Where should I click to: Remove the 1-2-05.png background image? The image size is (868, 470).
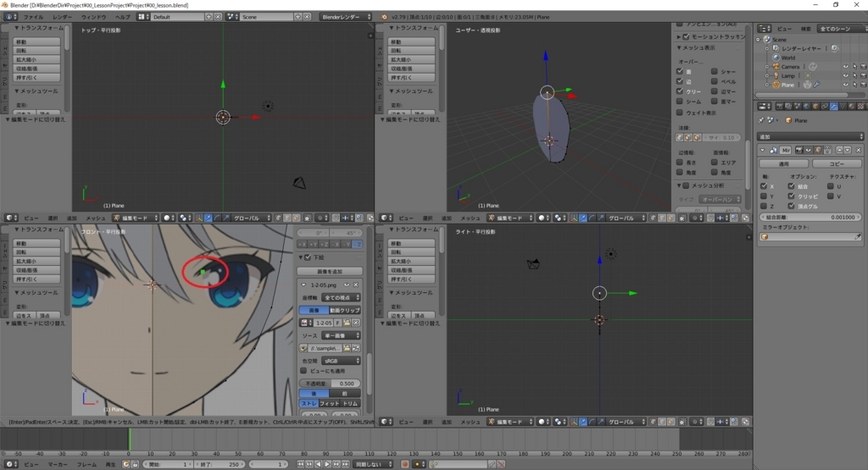point(355,285)
